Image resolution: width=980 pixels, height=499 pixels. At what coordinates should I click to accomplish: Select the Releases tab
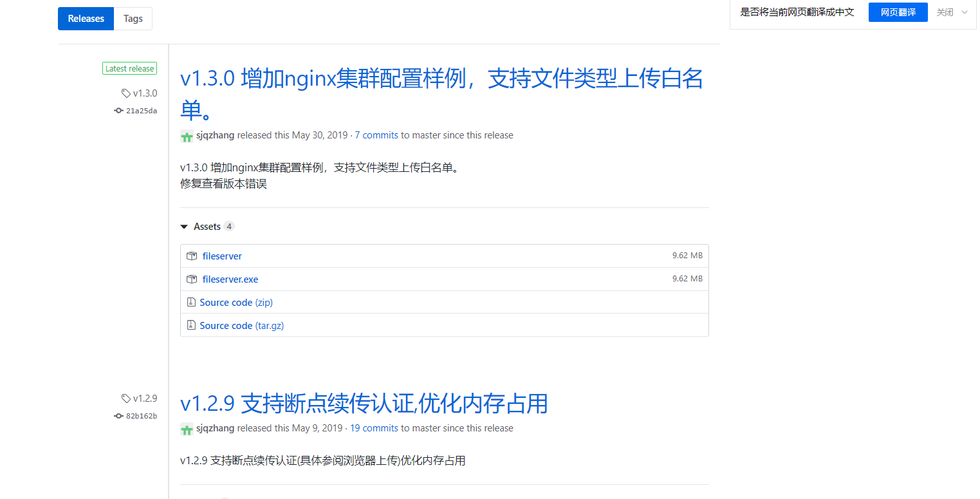pyautogui.click(x=86, y=18)
